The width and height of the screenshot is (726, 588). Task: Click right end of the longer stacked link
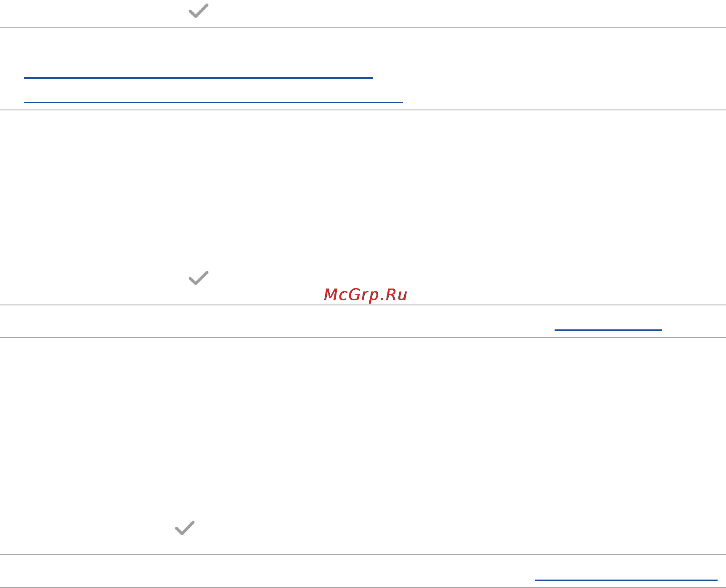point(400,102)
